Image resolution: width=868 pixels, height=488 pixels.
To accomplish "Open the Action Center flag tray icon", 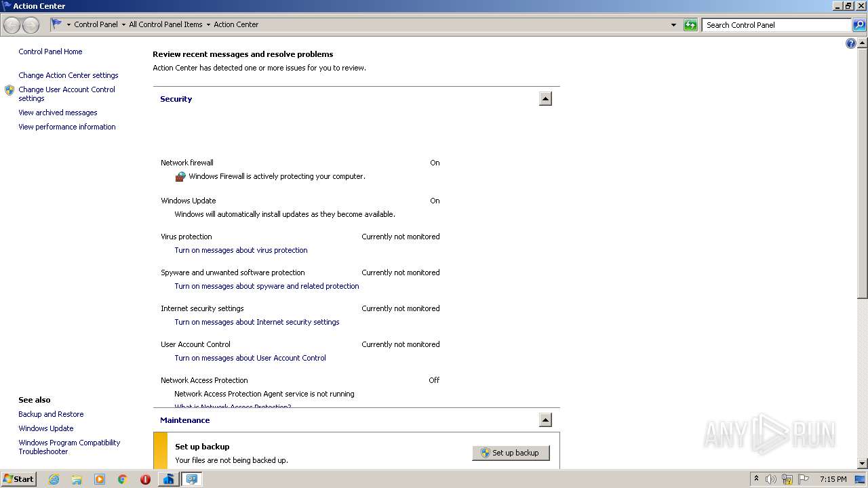I will pyautogui.click(x=804, y=479).
